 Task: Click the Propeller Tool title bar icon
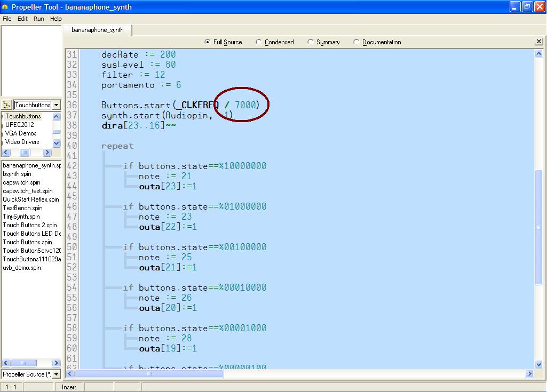tap(5, 7)
